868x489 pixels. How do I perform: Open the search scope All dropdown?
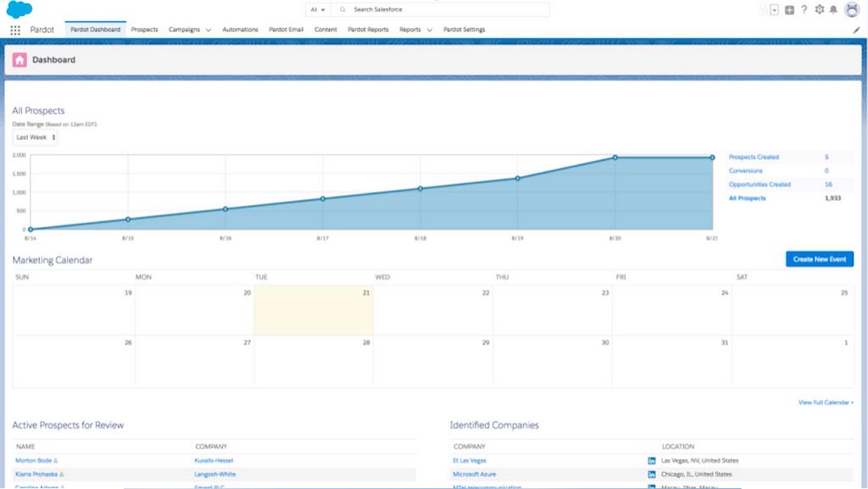pyautogui.click(x=318, y=9)
